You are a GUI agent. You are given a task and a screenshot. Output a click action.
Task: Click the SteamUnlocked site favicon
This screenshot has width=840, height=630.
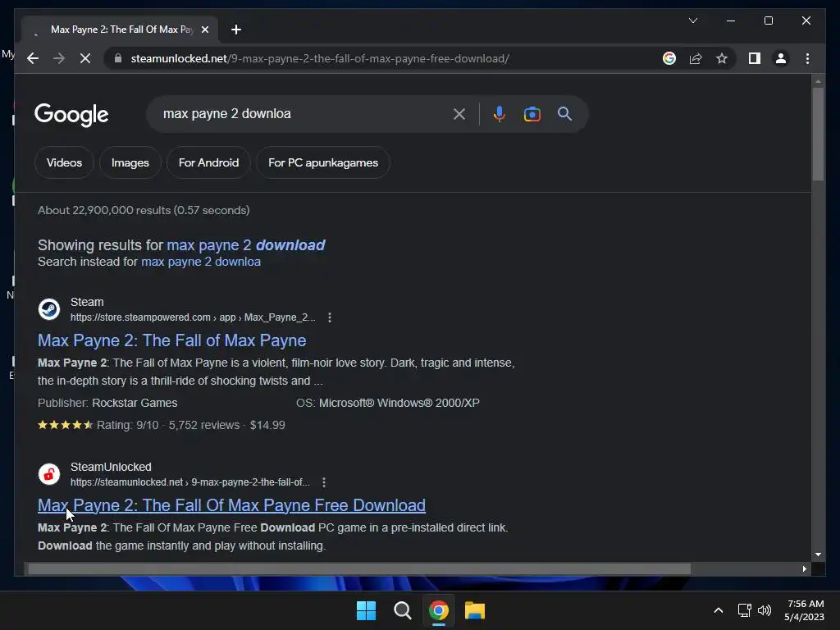click(x=48, y=474)
